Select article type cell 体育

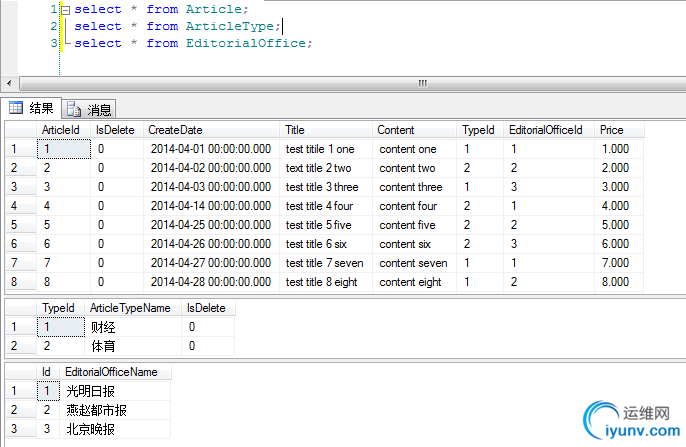pos(133,346)
